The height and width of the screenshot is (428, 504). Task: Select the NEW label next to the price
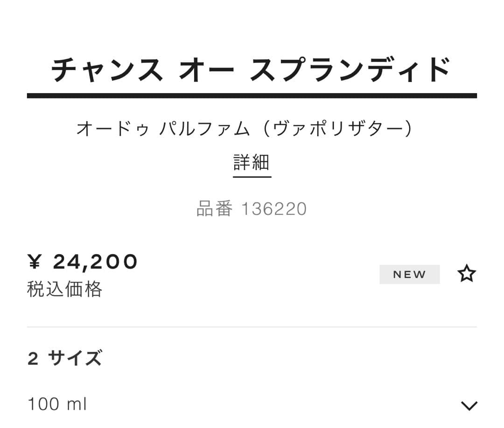click(409, 274)
